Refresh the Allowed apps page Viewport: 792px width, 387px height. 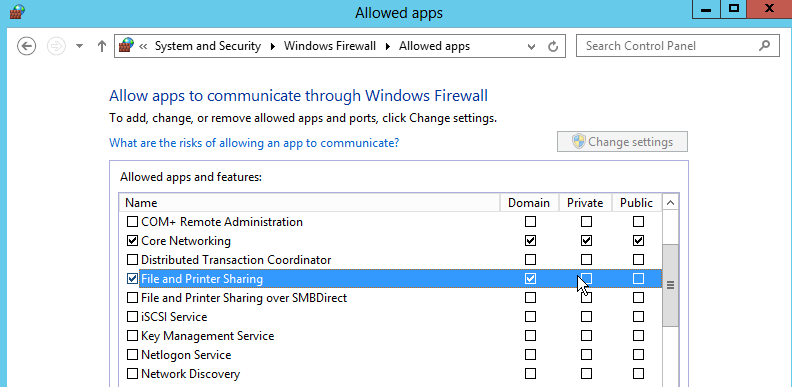553,46
